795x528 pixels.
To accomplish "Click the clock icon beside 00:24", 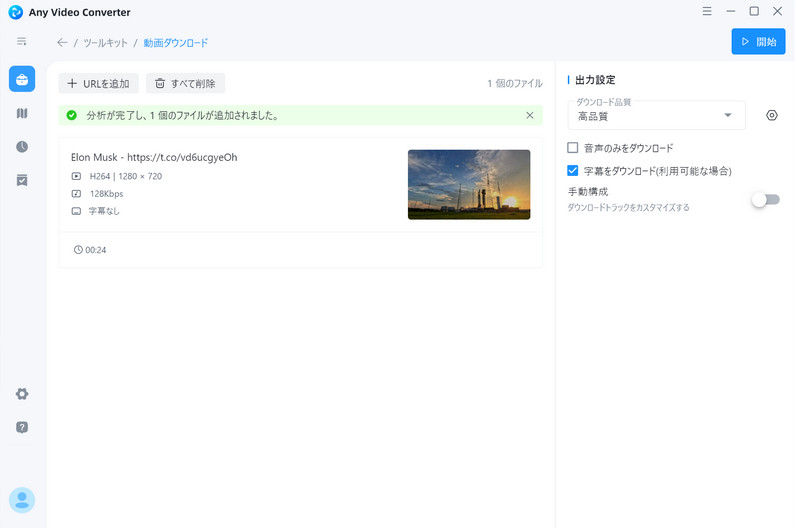I will click(78, 250).
